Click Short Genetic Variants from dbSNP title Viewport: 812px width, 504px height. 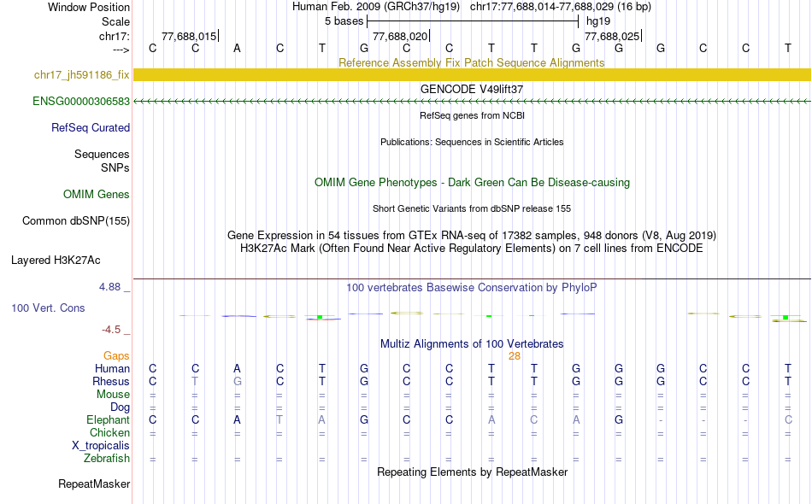pos(472,209)
